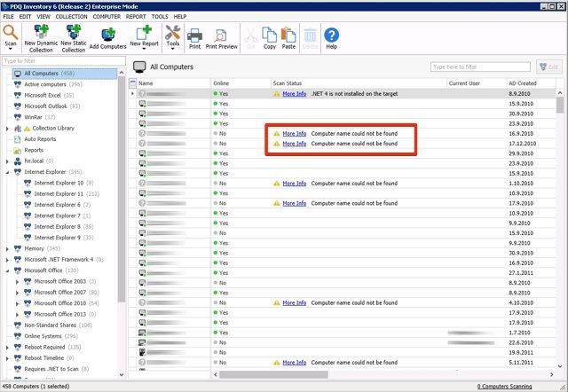Expand the Memory collection node
568x392 pixels.
click(7, 248)
